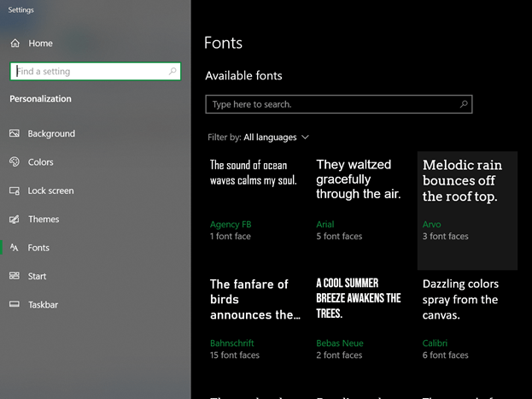Open the Bebas Neue font link

(x=340, y=343)
